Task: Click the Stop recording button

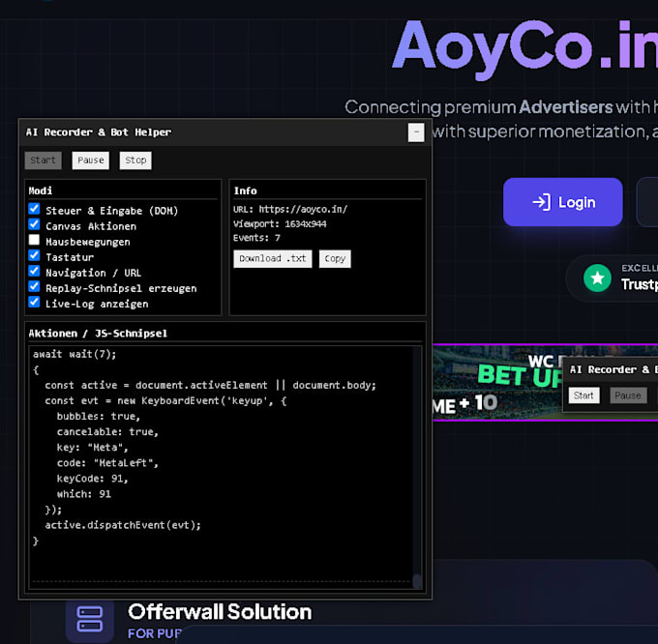Action: pos(135,161)
